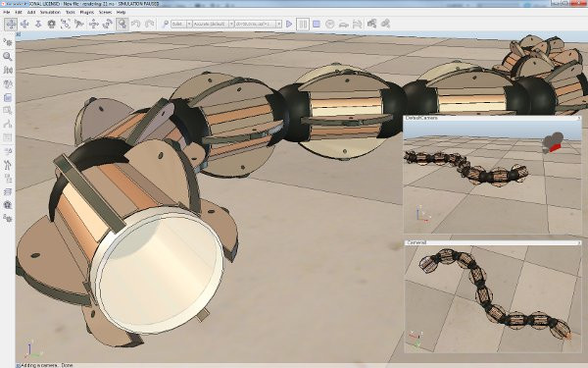Open the Accurate (default) dynamics dropdown
Screen dimensions: 588x368
(x=214, y=24)
